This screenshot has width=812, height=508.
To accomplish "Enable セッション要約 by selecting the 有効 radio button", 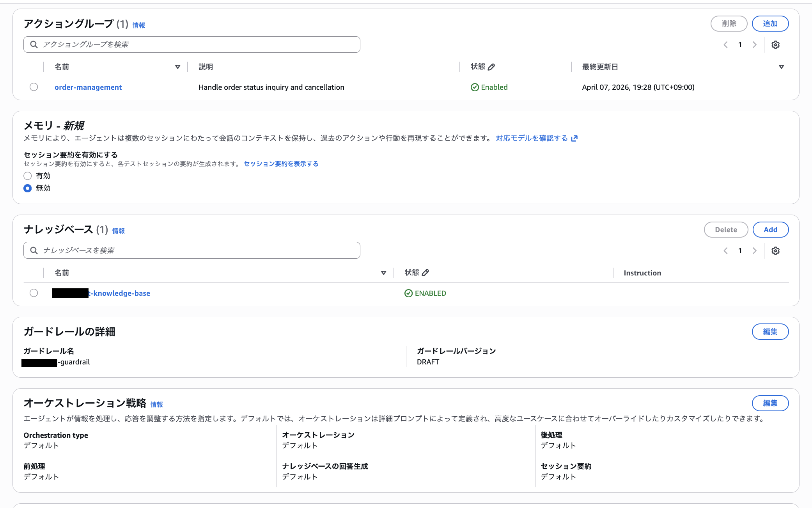I will tap(27, 176).
